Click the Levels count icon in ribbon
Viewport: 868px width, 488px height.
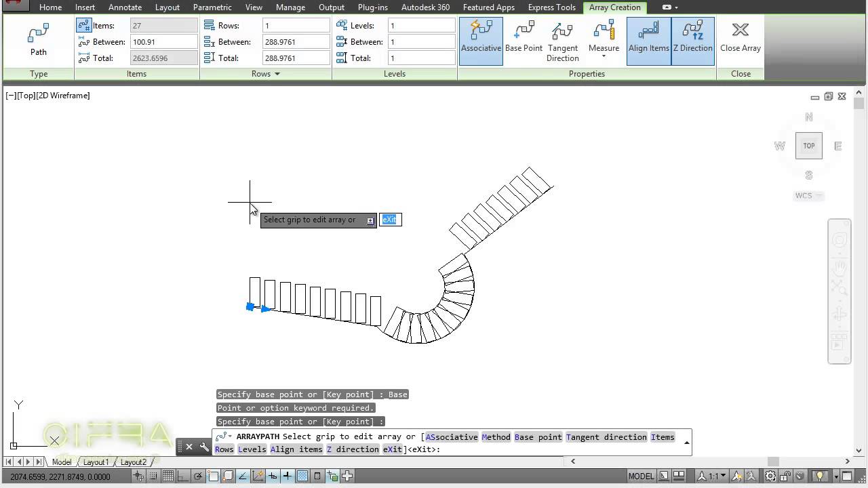[x=342, y=26]
